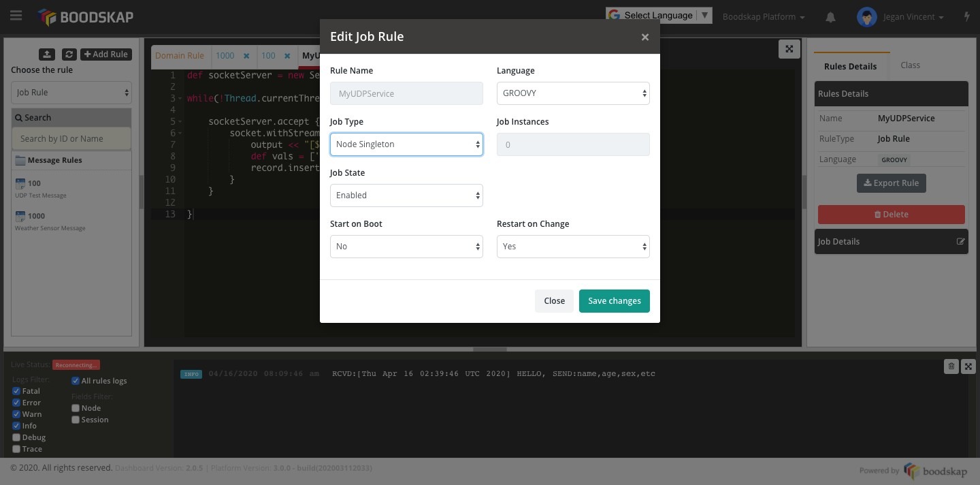This screenshot has width=980, height=485.
Task: Open the Choose the rule dropdown
Action: tap(71, 93)
